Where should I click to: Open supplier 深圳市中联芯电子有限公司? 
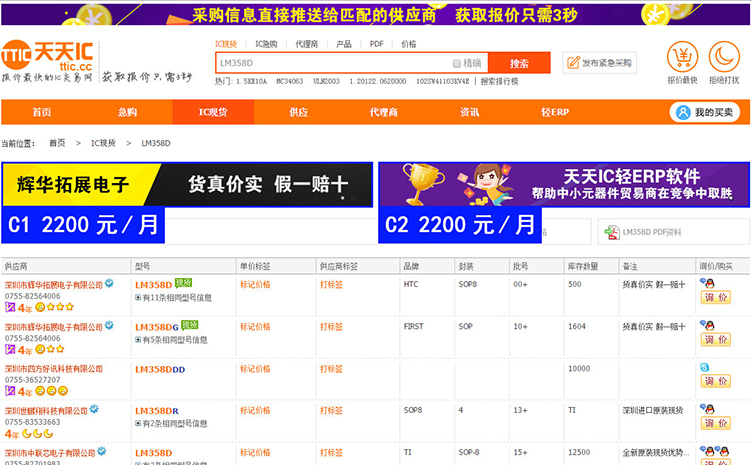[50, 453]
